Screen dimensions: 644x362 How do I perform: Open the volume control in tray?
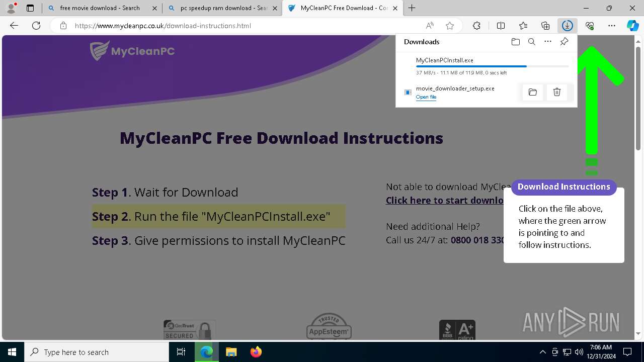[579, 352]
